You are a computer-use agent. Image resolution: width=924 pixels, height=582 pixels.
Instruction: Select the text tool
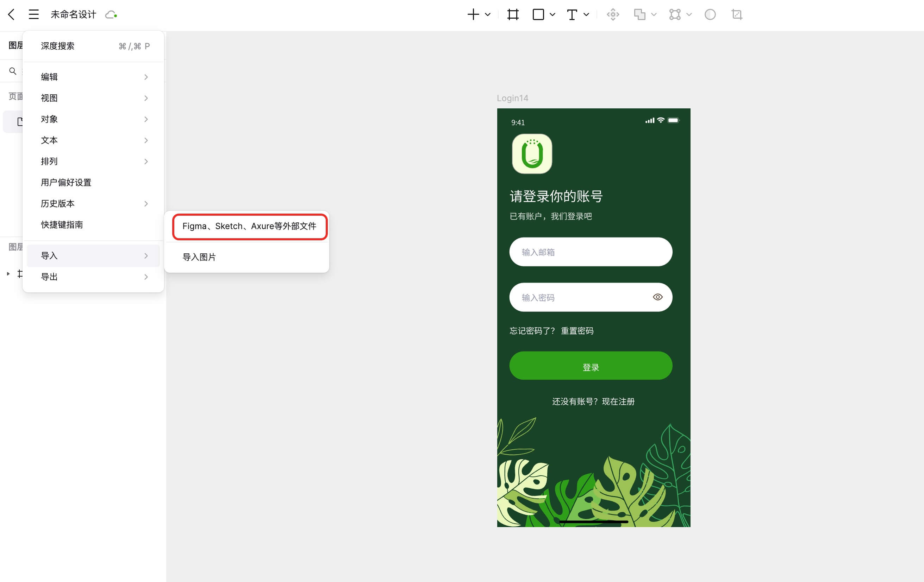[x=572, y=14]
